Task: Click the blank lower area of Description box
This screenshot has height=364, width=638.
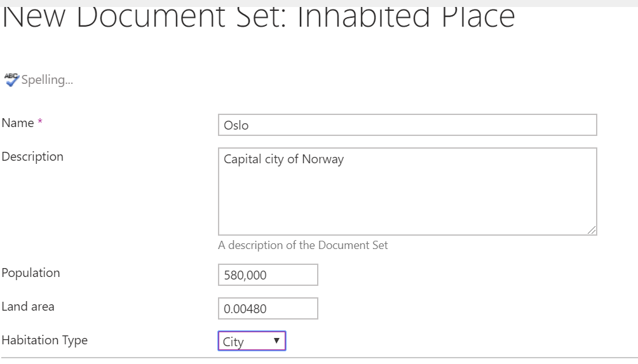Action: [x=407, y=203]
